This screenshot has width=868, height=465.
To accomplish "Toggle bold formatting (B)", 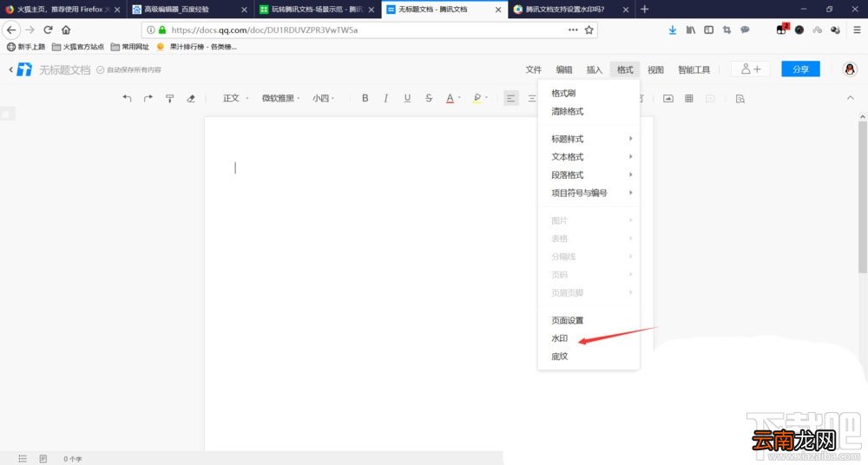I will pyautogui.click(x=365, y=98).
